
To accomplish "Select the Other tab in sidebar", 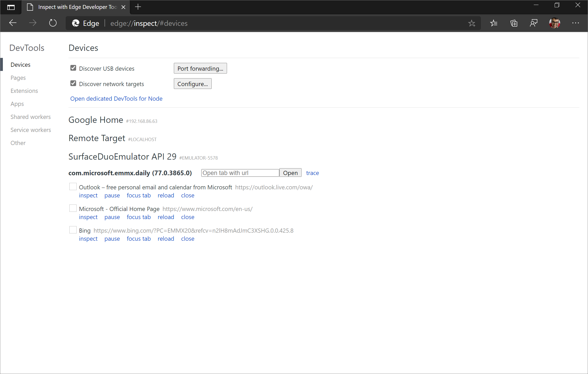I will [18, 142].
